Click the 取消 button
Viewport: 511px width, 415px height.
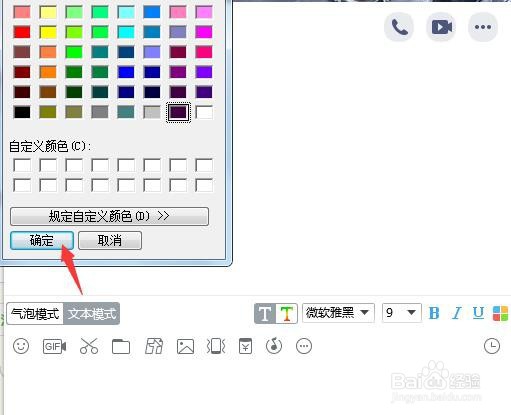(110, 240)
